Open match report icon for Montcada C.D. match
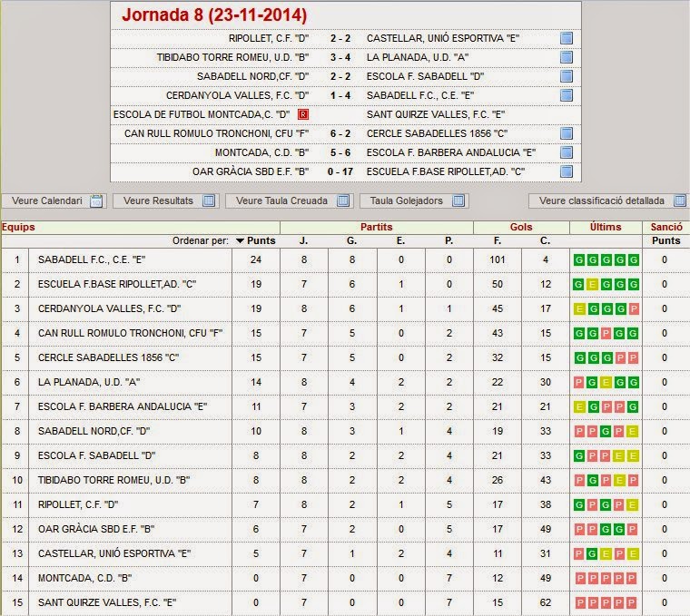Viewport: 690px width, 616px height. 567,152
